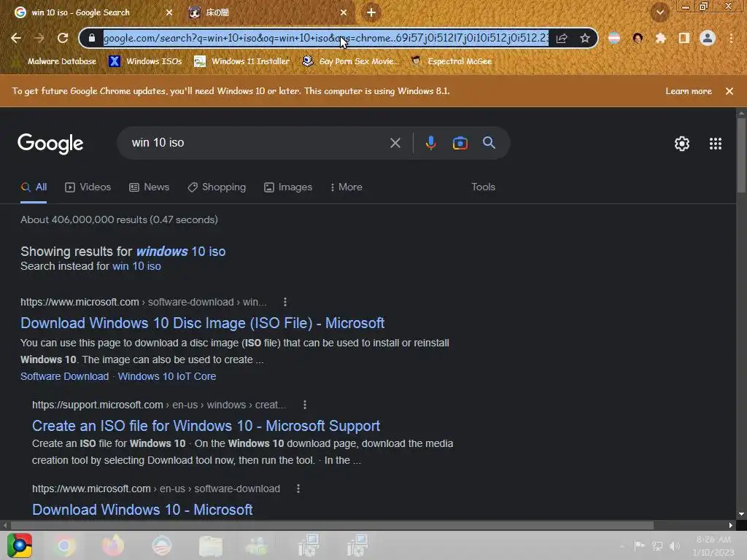Open 'Create an ISO file for Windows 10' result
This screenshot has height=560, width=747.
[206, 426]
